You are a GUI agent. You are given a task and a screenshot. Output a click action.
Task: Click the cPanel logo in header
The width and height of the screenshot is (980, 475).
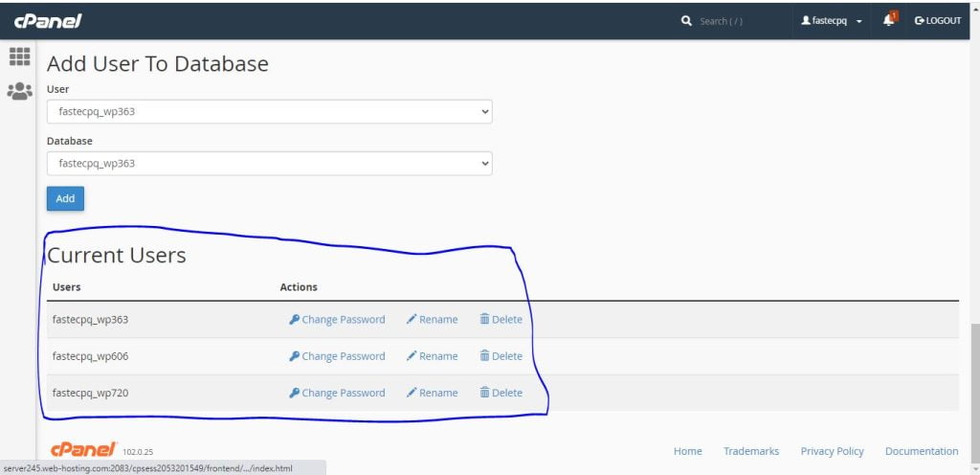(48, 21)
